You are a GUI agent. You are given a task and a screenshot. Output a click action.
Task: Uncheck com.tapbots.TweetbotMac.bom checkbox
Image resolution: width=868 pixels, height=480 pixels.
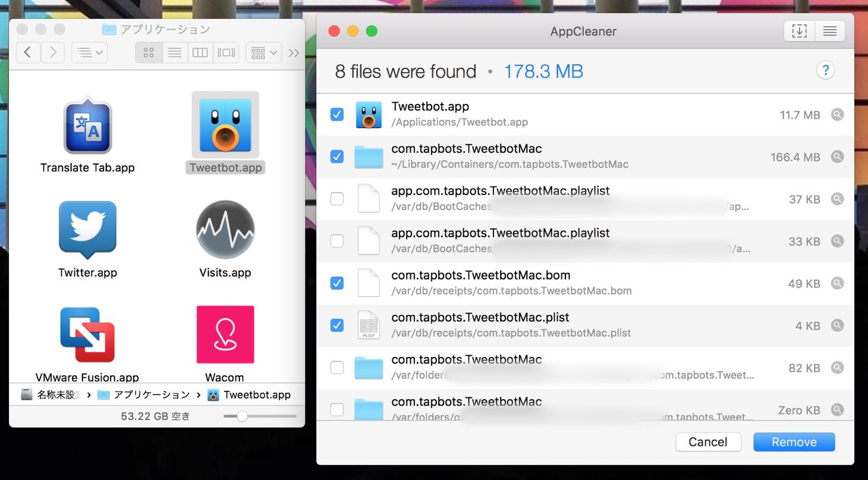336,284
